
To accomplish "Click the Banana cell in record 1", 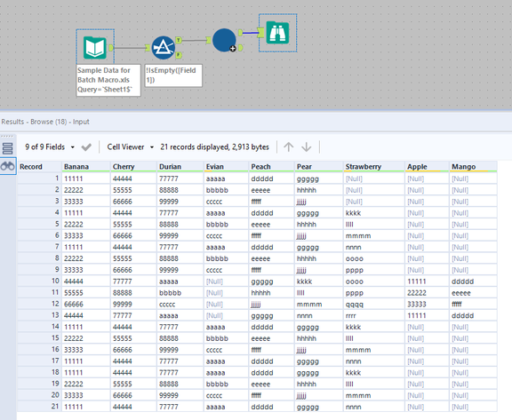I will pos(86,178).
